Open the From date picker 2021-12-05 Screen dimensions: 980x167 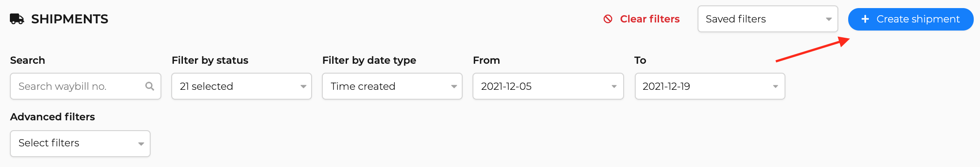coord(548,86)
